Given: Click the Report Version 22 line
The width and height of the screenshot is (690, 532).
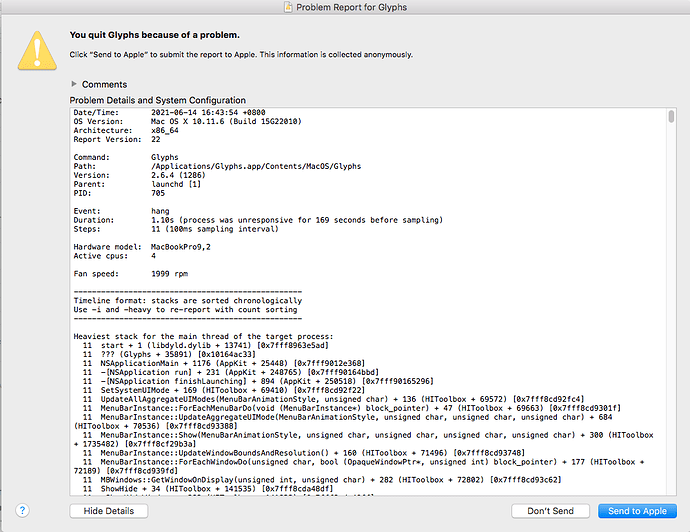Looking at the screenshot, I should [x=117, y=139].
